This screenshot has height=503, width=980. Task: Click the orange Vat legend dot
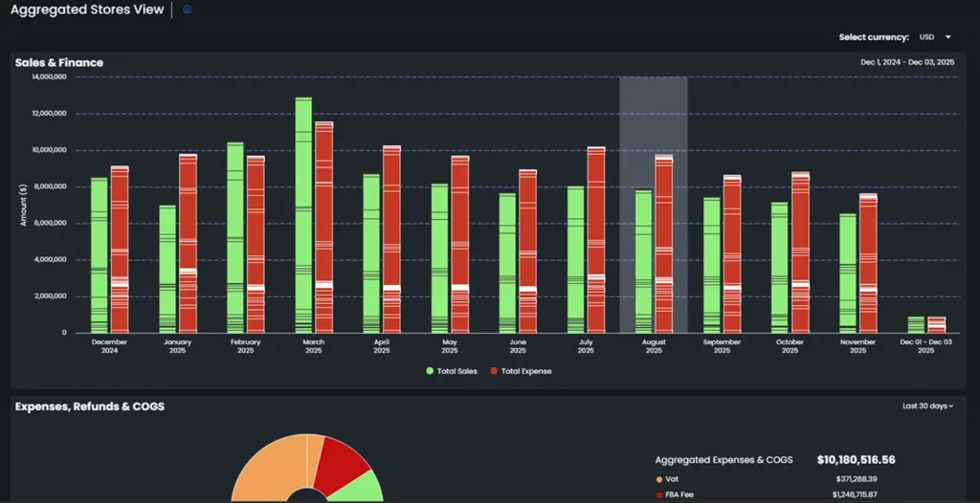click(x=658, y=479)
